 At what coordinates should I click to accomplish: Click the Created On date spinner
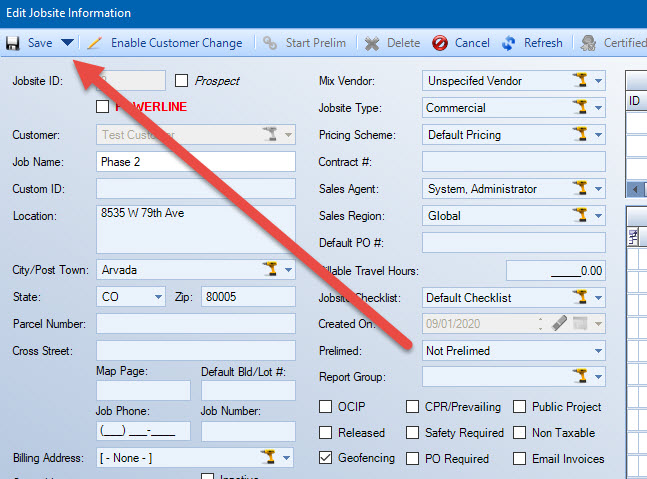(541, 323)
